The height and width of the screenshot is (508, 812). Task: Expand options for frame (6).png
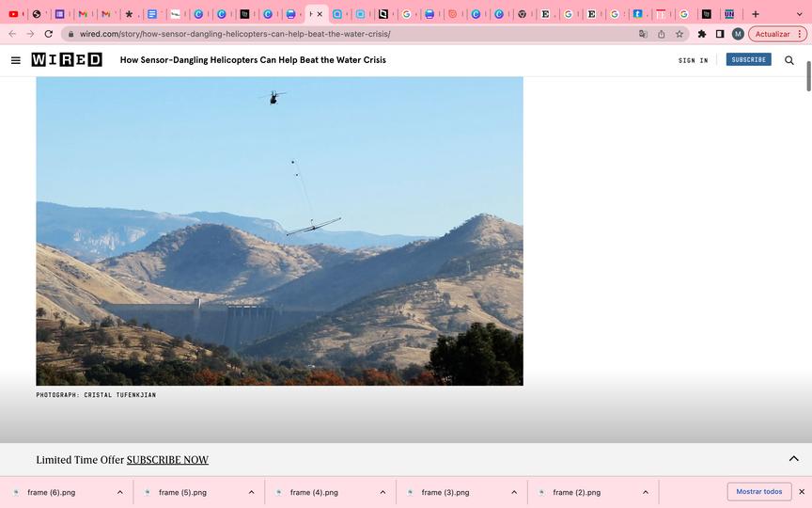tap(120, 492)
